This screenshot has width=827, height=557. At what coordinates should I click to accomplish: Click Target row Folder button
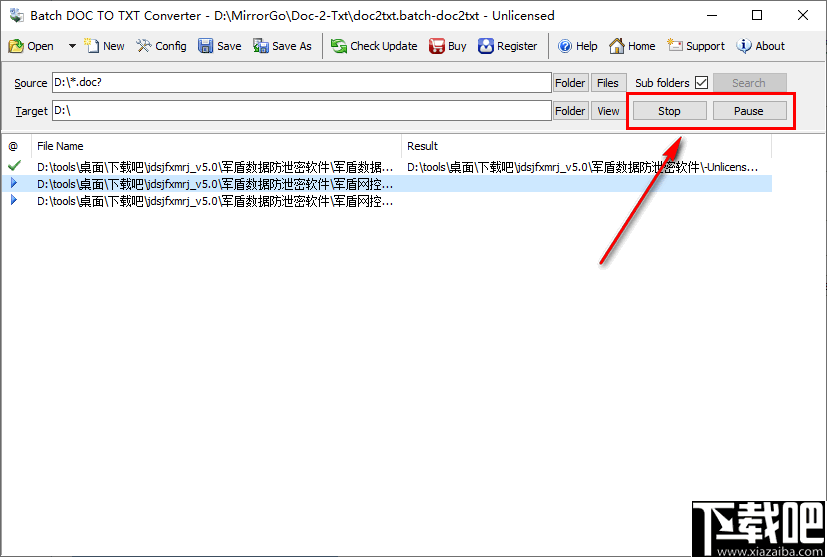click(x=570, y=111)
